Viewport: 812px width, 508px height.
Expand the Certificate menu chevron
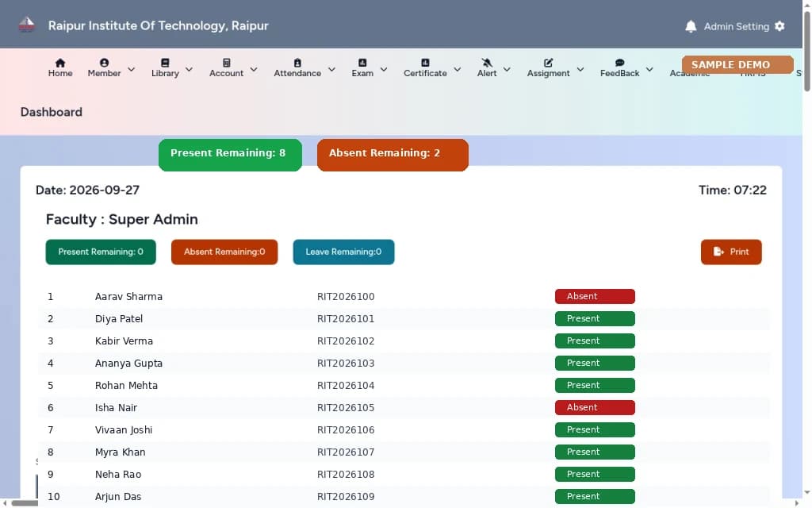(458, 69)
